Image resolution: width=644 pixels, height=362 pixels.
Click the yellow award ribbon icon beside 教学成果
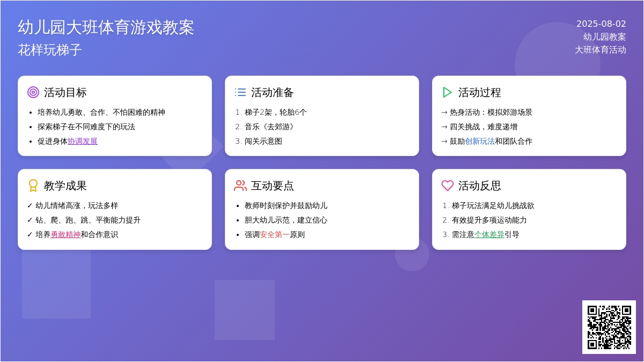click(x=33, y=186)
